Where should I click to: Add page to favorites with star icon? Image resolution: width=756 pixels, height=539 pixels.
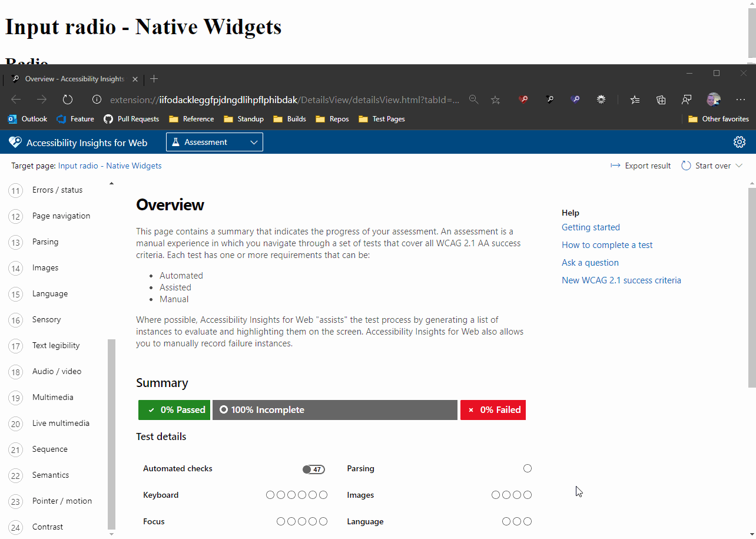click(496, 100)
